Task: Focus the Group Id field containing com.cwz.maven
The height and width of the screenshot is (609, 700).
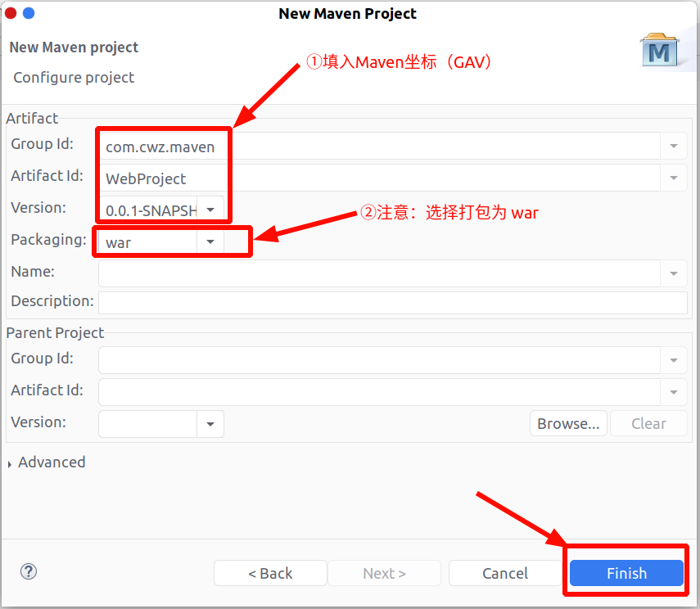Action: click(x=379, y=146)
